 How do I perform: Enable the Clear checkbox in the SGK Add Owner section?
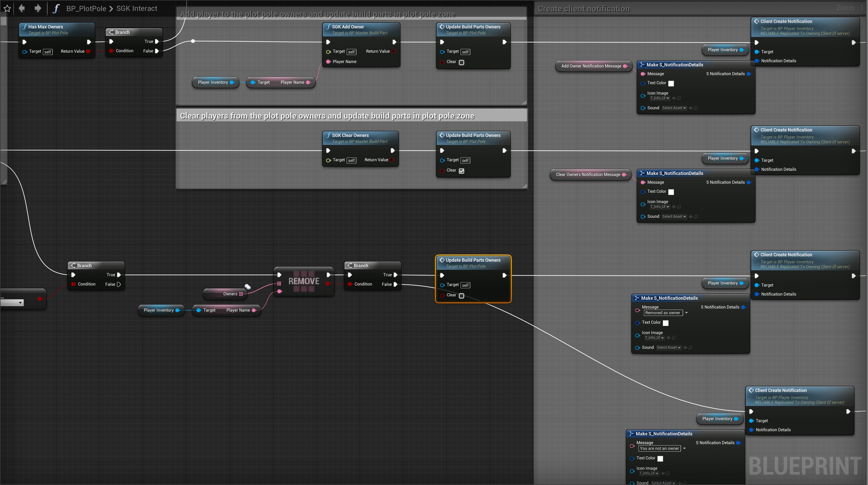[462, 62]
